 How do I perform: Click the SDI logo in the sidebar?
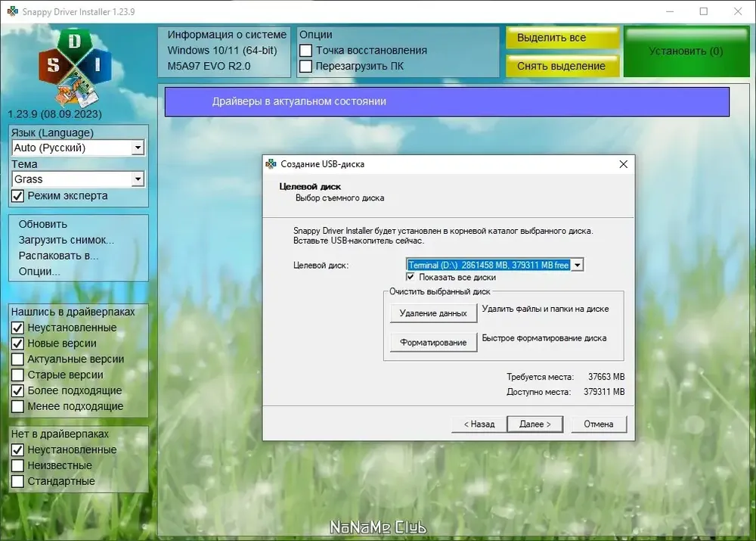click(x=75, y=67)
